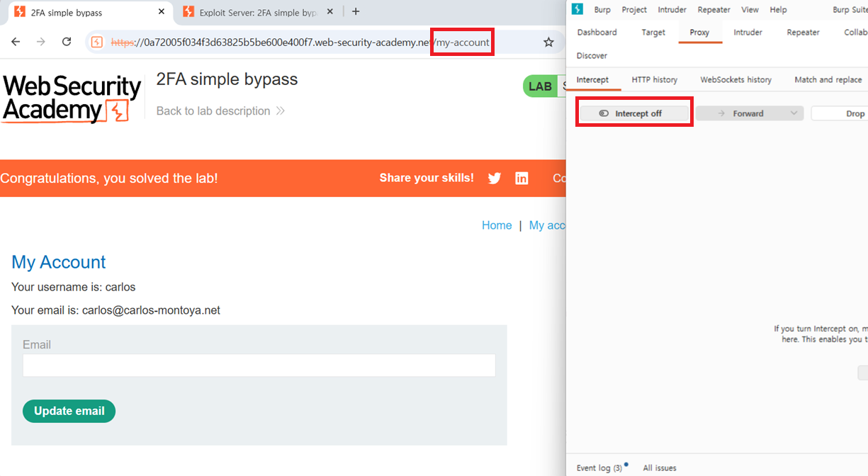Switch to the Exploit Server tab

pyautogui.click(x=258, y=12)
